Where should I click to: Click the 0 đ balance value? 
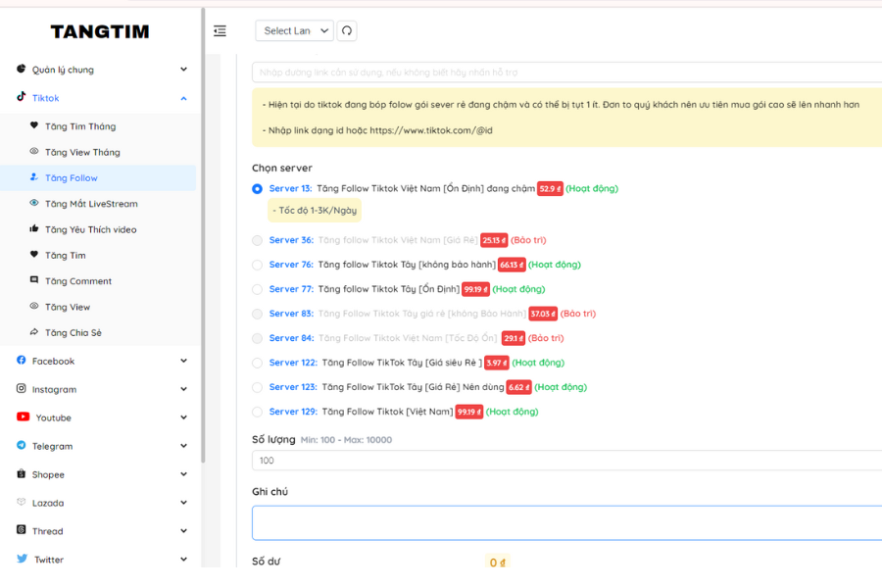coord(497,563)
